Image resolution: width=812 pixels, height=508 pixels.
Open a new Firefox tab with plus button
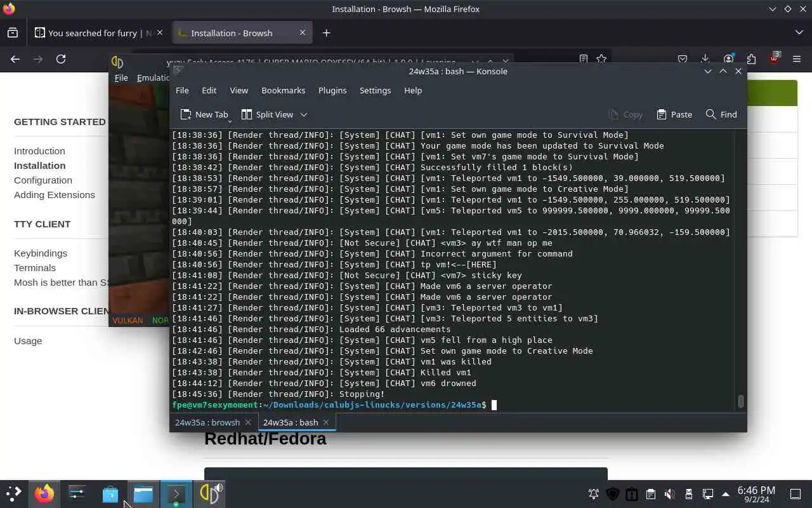tap(326, 33)
